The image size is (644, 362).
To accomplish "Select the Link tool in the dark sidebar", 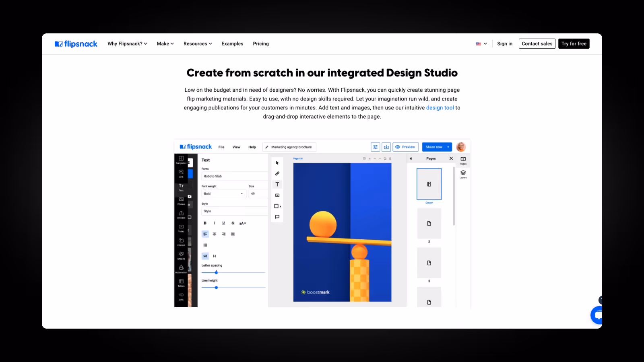I will point(181,174).
